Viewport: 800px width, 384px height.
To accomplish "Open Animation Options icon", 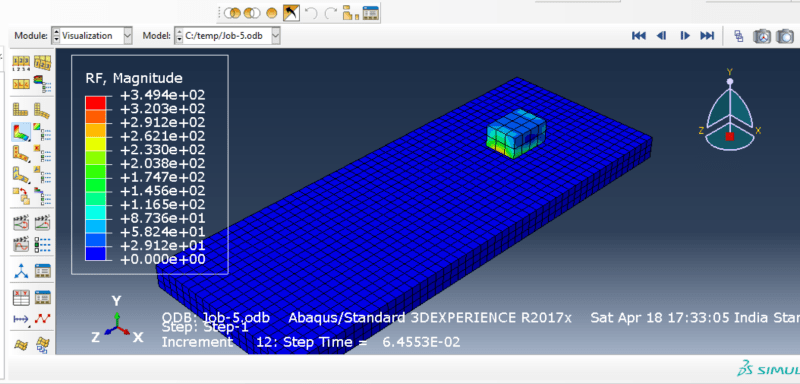I will point(42,245).
